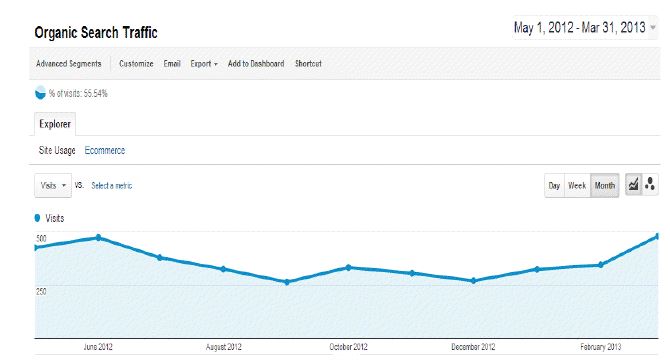Click the blue Visits legend dot
Image resolution: width=670 pixels, height=363 pixels.
pyautogui.click(x=37, y=218)
